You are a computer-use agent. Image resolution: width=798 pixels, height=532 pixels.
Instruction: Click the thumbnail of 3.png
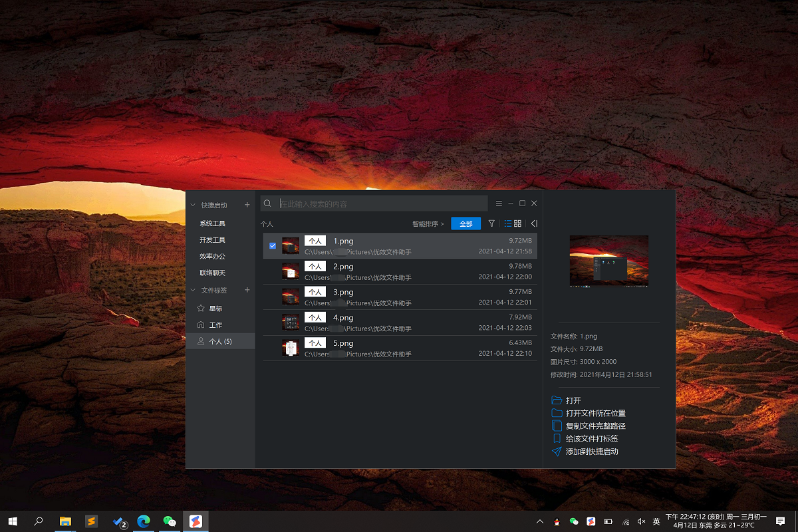click(291, 297)
